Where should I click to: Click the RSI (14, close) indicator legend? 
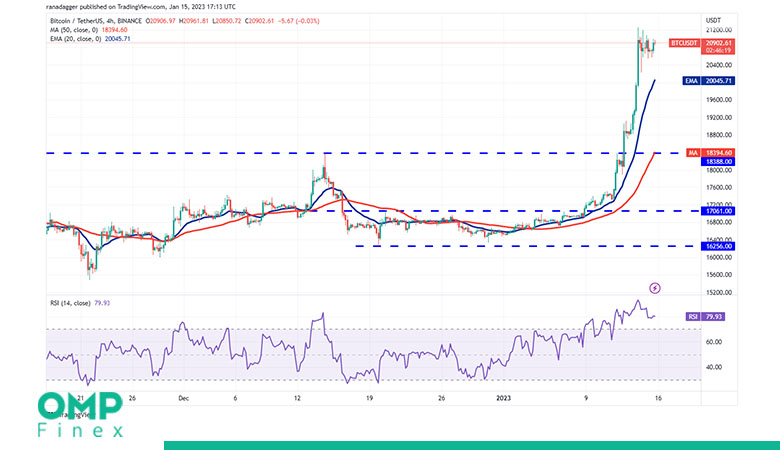point(70,303)
